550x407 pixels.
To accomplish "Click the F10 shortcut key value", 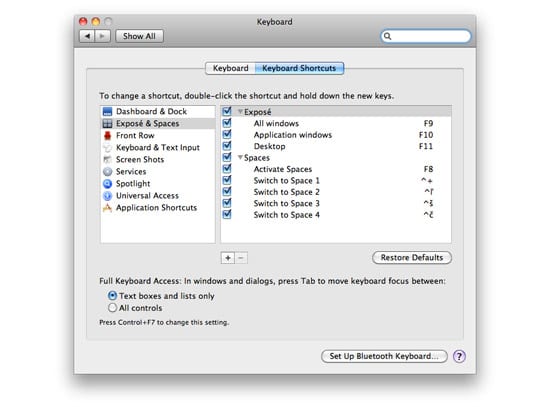I will coord(426,135).
